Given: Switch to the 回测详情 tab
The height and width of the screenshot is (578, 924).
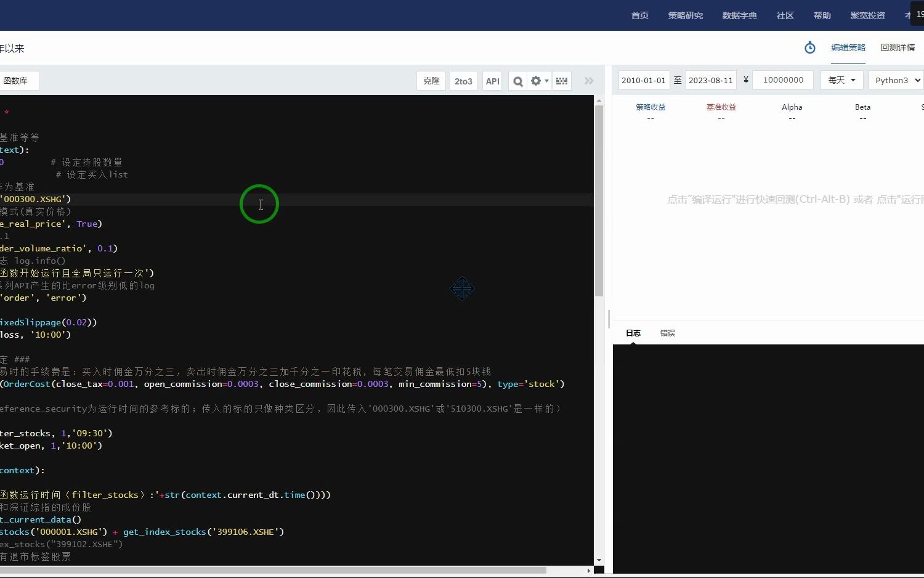Looking at the screenshot, I should (x=898, y=47).
